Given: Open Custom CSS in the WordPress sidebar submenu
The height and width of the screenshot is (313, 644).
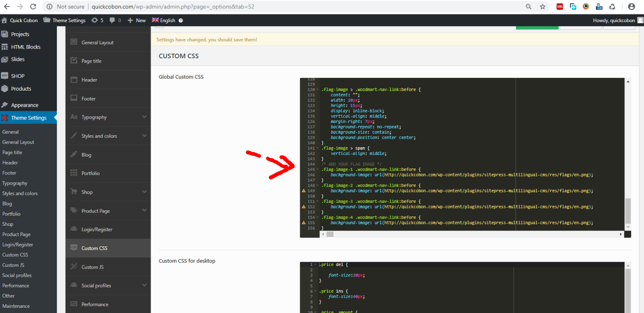Looking at the screenshot, I should coord(15,255).
